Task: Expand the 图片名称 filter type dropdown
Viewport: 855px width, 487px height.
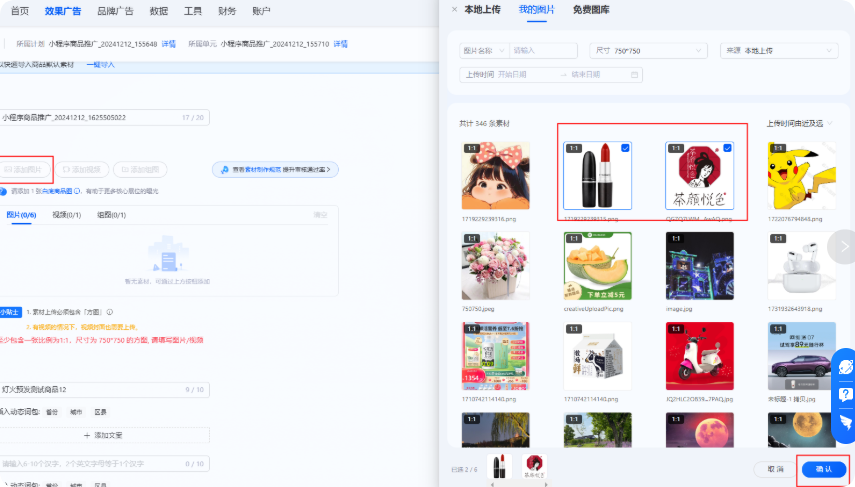Action: (x=484, y=51)
